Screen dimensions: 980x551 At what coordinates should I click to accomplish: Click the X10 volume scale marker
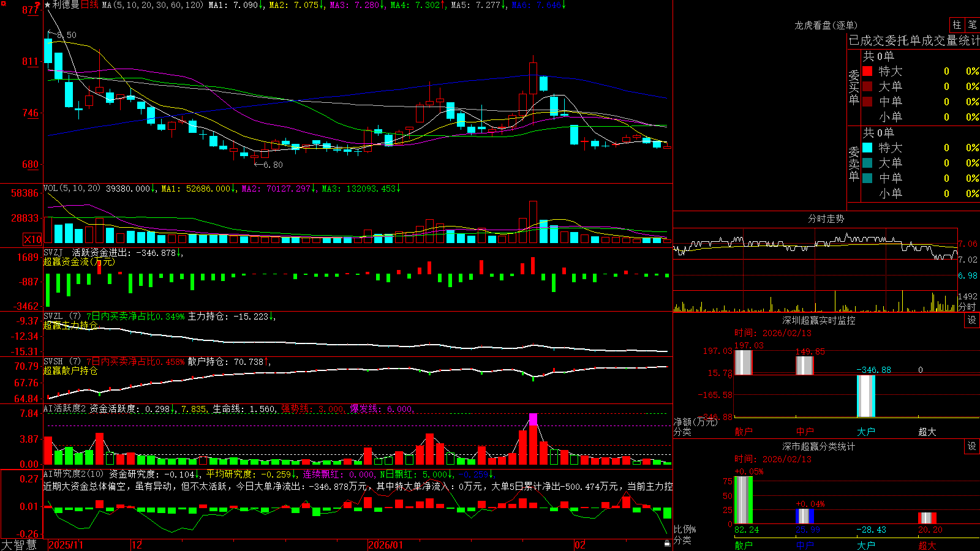tap(32, 239)
